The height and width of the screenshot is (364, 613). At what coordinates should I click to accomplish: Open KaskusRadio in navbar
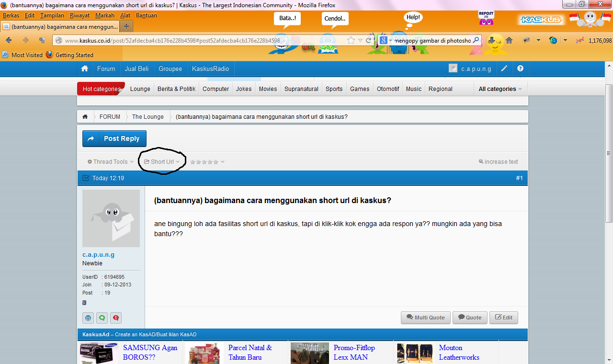coord(210,68)
